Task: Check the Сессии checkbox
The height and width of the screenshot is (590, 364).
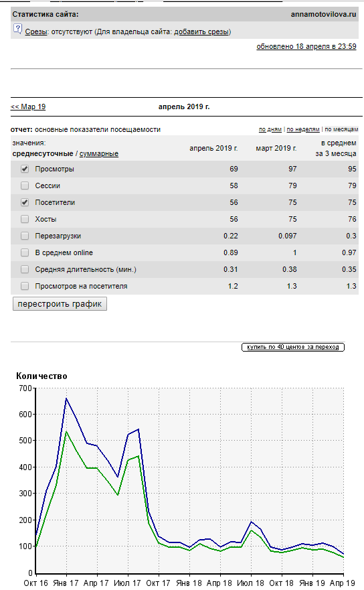Action: click(x=25, y=186)
